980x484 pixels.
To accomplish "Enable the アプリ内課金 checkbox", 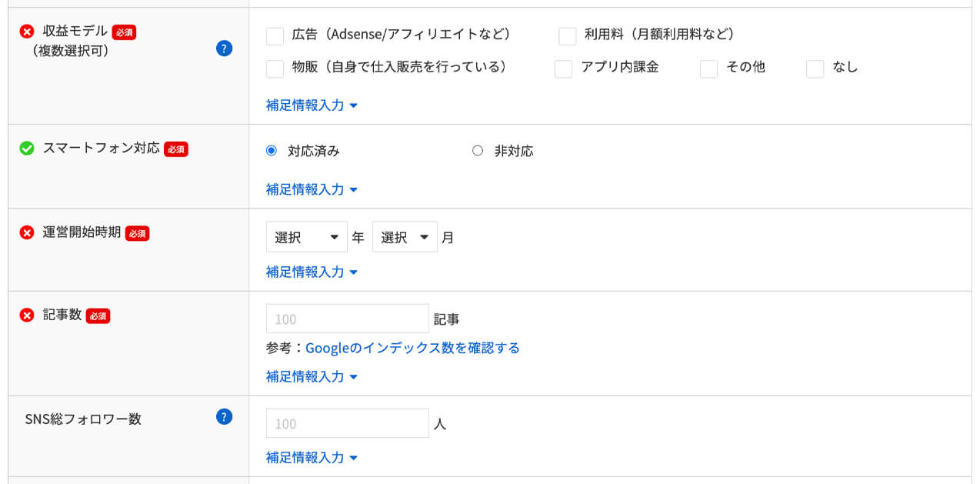I will (x=563, y=69).
